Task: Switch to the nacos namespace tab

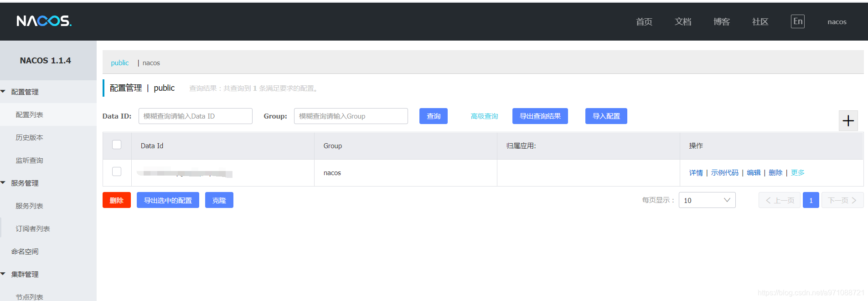Action: point(151,63)
